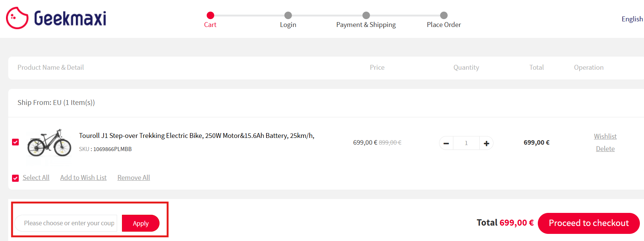Toggle the Select All checkbox
Viewport: 644px width, 241px height.
pos(15,178)
